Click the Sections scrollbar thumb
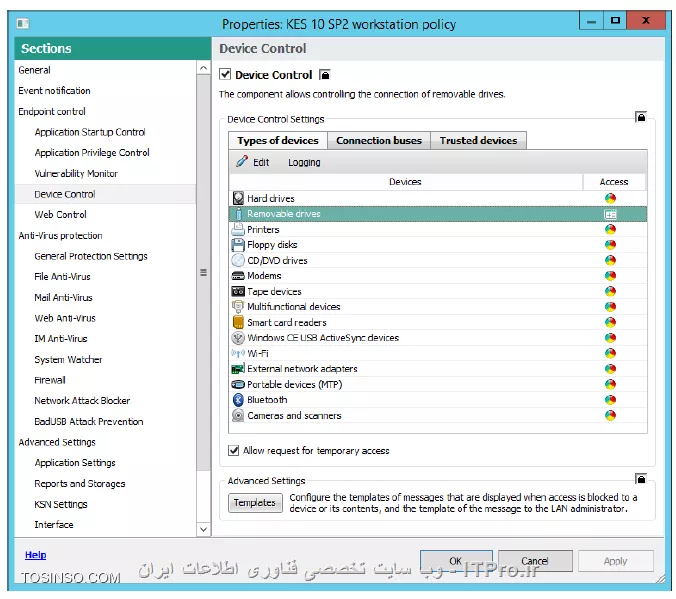This screenshot has width=676, height=599. (203, 273)
